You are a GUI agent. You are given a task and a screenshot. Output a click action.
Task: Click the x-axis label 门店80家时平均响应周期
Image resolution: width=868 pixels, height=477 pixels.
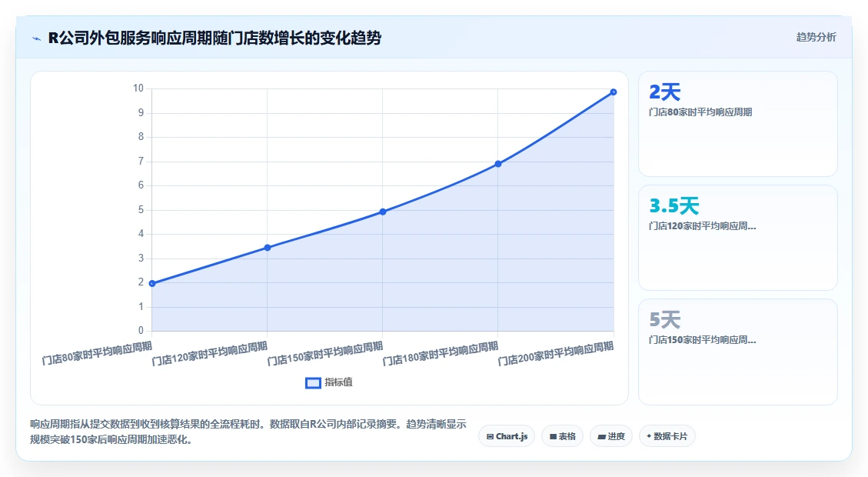97,353
